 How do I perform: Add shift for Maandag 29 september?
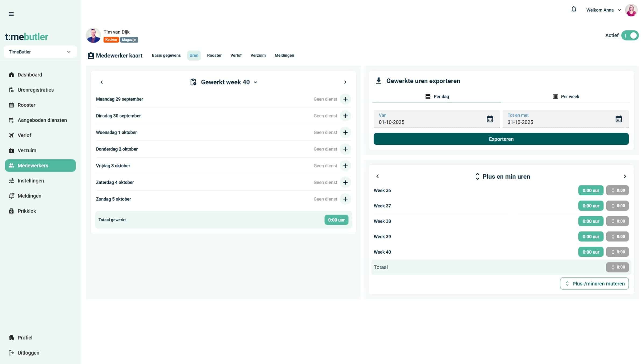(345, 99)
